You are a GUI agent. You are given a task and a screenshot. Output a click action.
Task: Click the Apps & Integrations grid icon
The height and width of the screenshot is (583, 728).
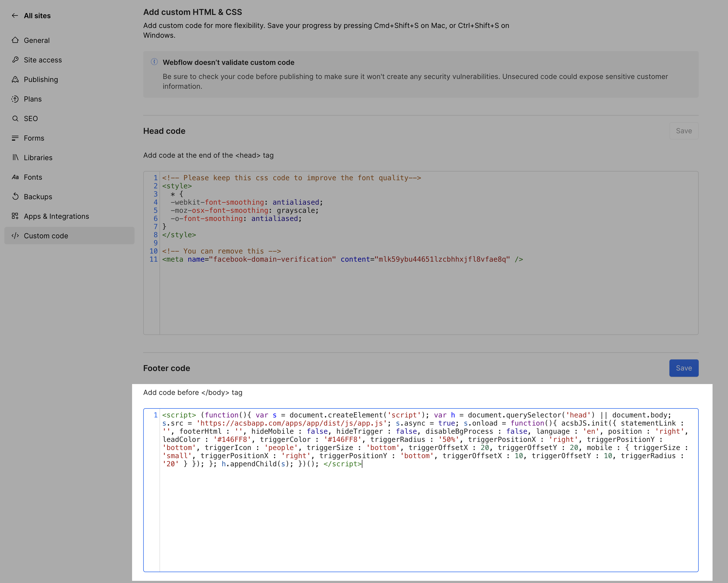[15, 216]
